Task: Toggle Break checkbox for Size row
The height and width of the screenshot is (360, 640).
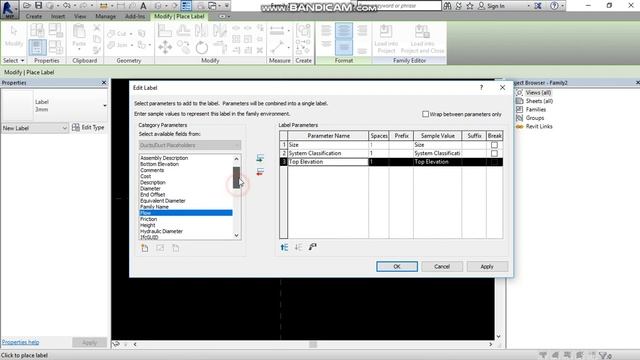Action: pos(494,145)
